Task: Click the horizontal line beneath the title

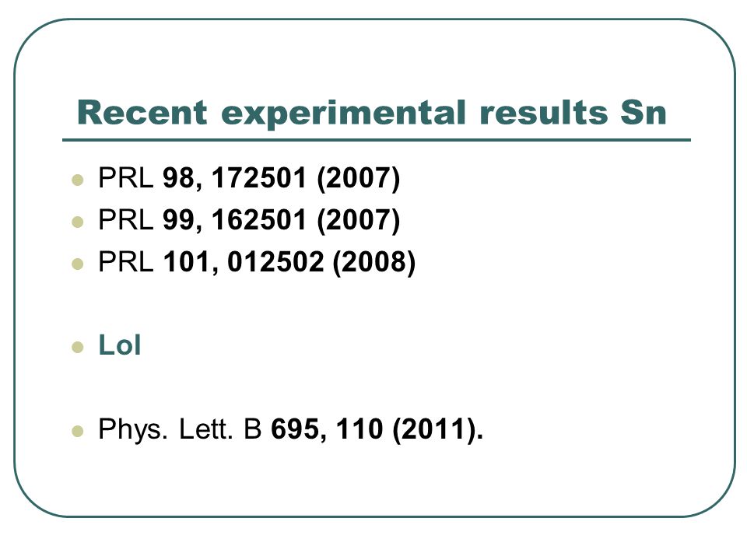Action: point(377,141)
